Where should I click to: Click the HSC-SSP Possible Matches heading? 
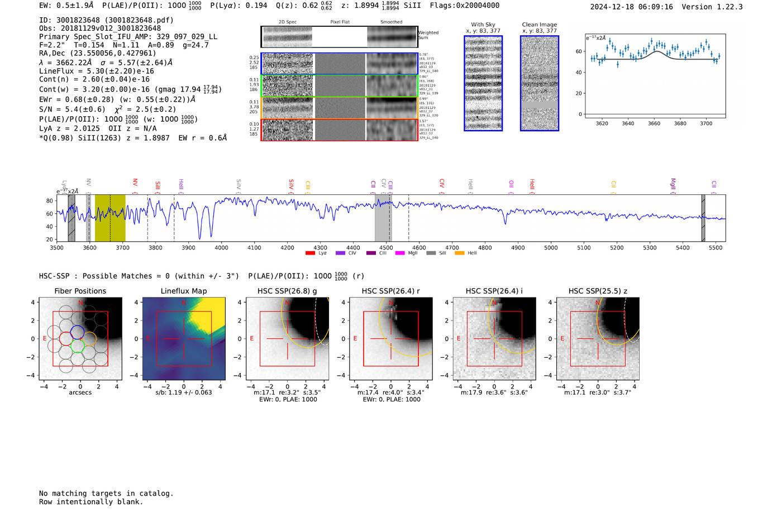coord(139,276)
